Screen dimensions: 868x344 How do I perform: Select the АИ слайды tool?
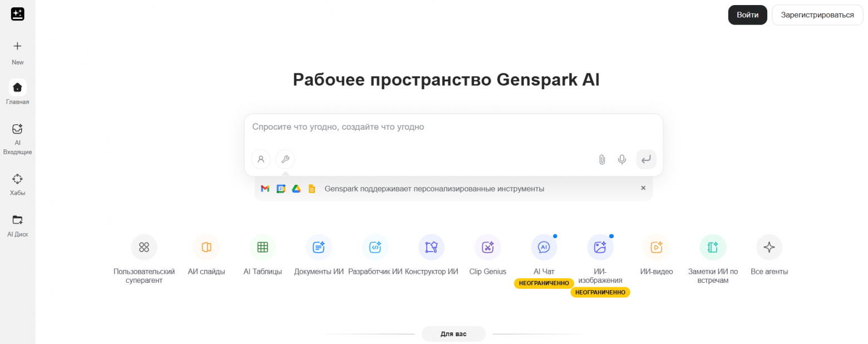[206, 247]
